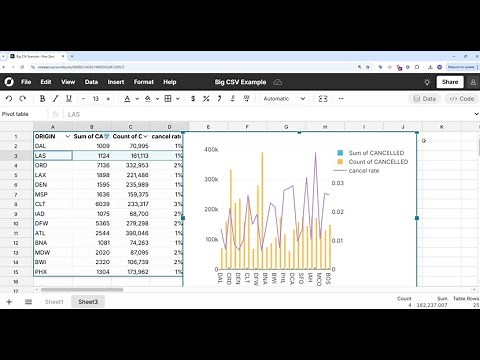The height and width of the screenshot is (360, 480).
Task: Open the Insert menu
Action: 116,82
